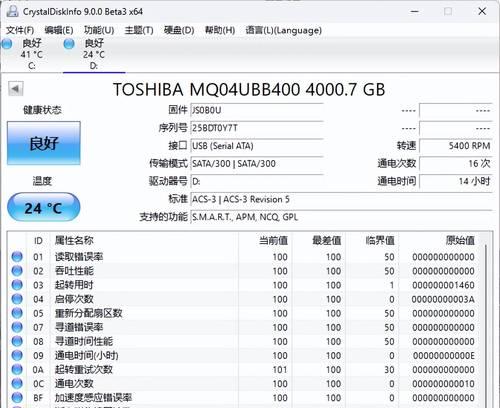Click the features field S.M.A.R.T., APM, NCQ, GPL

(x=341, y=217)
